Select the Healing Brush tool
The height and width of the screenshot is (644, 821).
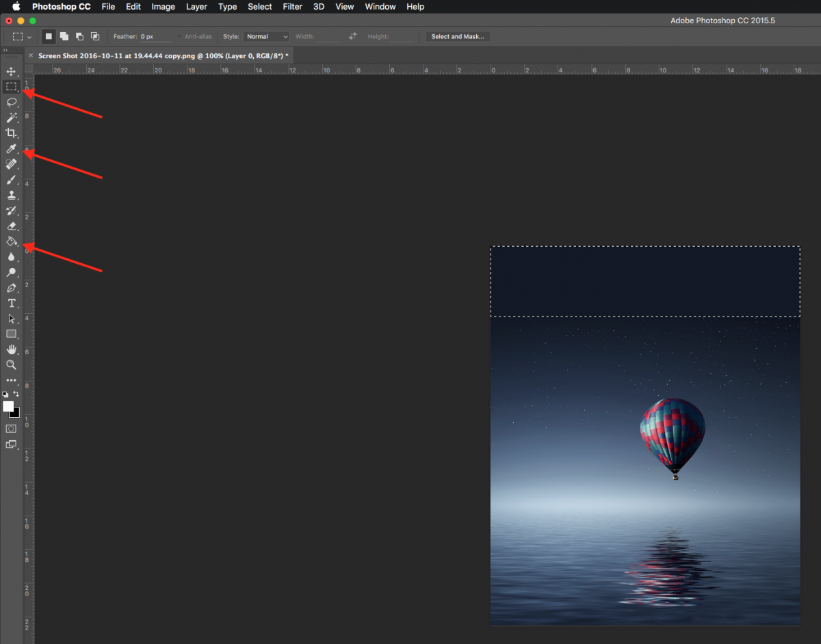11,164
